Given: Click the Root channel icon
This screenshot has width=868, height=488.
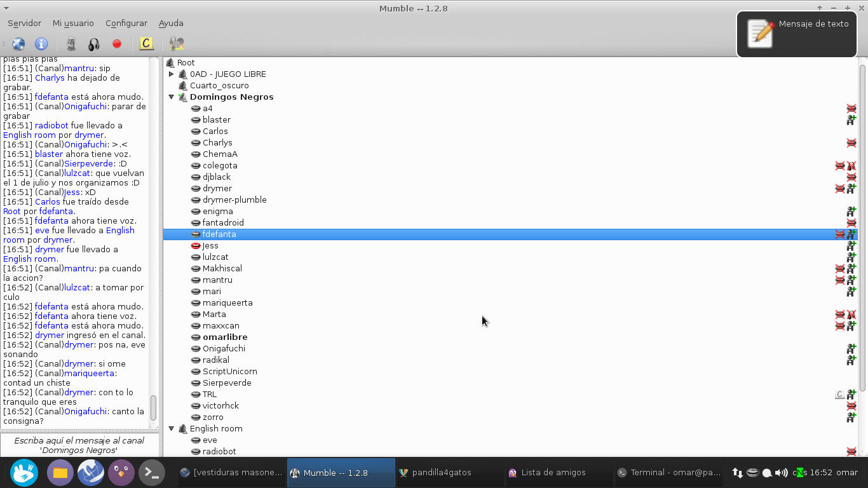Looking at the screenshot, I should pyautogui.click(x=170, y=62).
